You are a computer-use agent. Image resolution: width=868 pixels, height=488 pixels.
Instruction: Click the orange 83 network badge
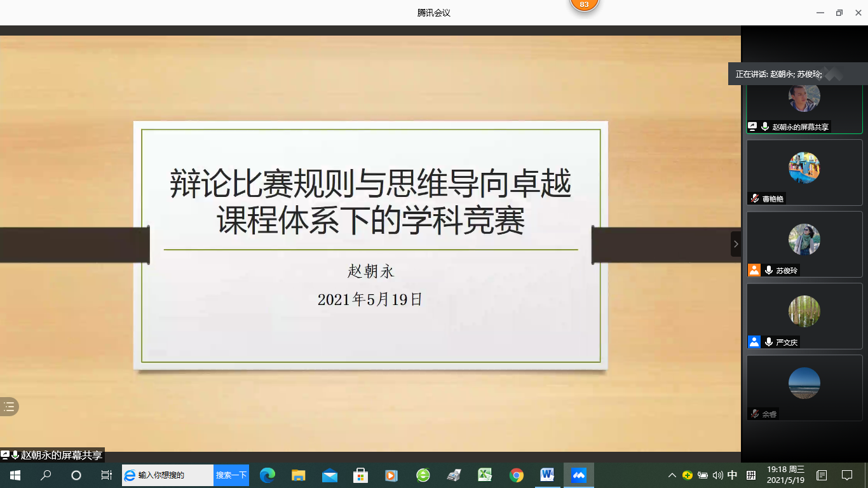click(584, 4)
